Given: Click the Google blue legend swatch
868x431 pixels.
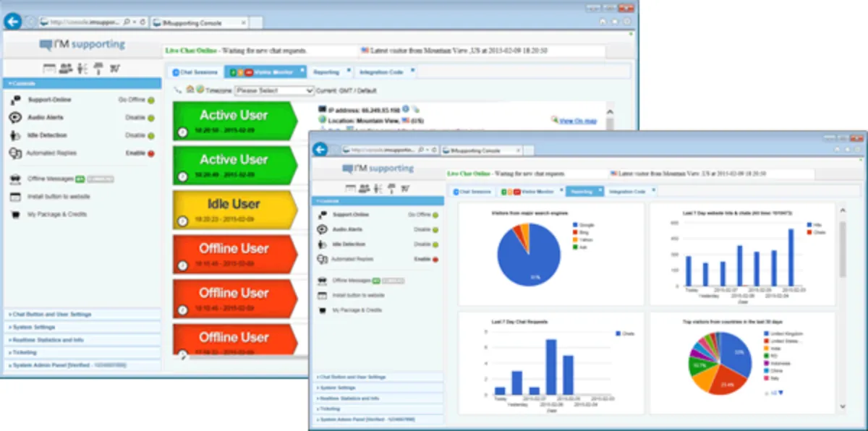Looking at the screenshot, I should [x=574, y=225].
